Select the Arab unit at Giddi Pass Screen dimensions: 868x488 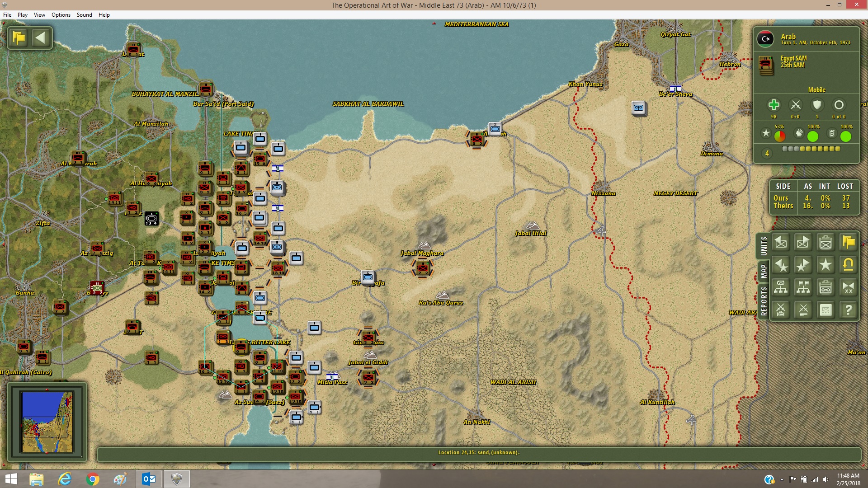[368, 338]
